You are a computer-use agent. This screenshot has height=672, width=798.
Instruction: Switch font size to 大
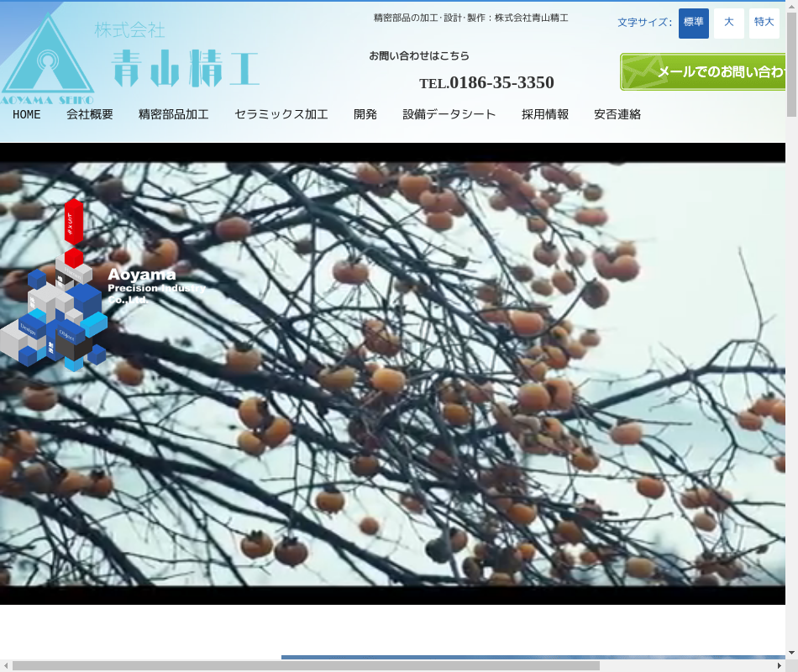pyautogui.click(x=728, y=23)
